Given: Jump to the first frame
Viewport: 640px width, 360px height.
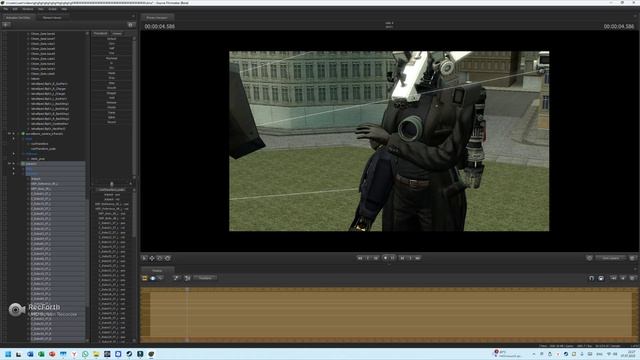Looking at the screenshot, I should tap(360, 258).
